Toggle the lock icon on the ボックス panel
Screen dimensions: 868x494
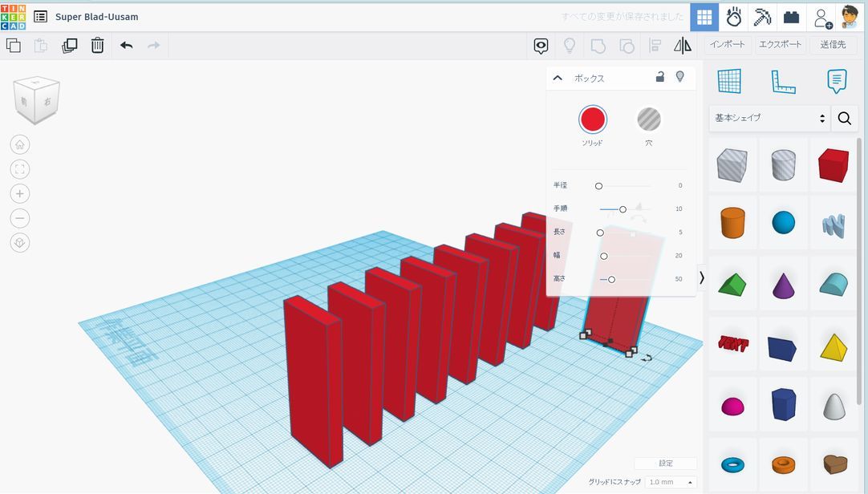point(661,77)
